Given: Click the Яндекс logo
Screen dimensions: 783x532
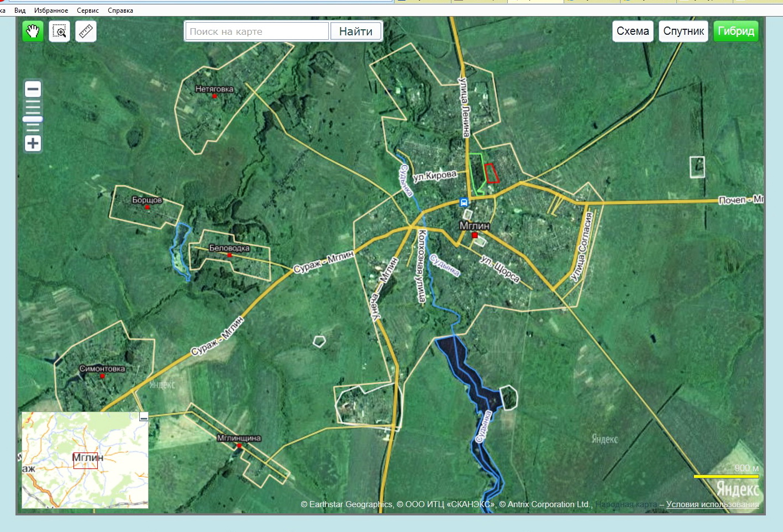Looking at the screenshot, I should (738, 489).
